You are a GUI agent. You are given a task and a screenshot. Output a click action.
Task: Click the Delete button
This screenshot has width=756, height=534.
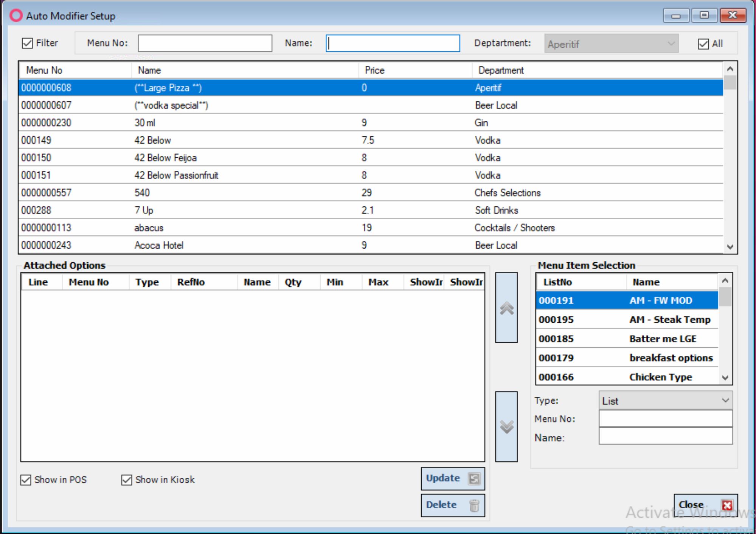(x=453, y=505)
